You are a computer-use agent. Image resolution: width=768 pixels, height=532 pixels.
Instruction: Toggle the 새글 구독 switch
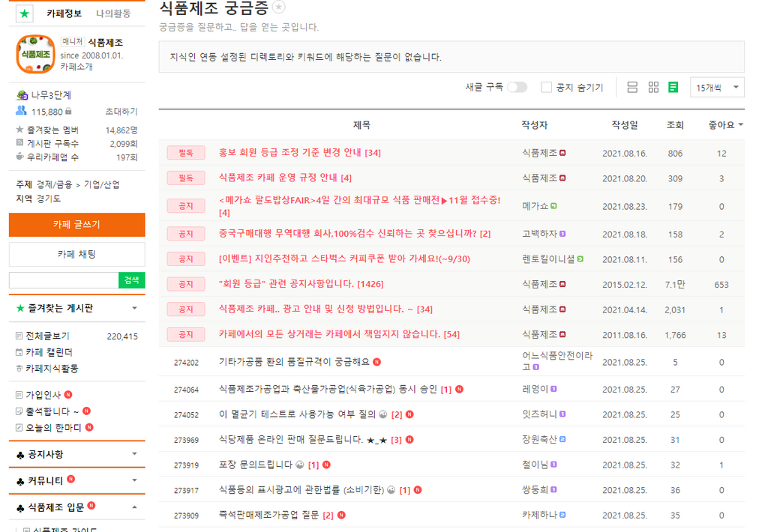(x=517, y=87)
